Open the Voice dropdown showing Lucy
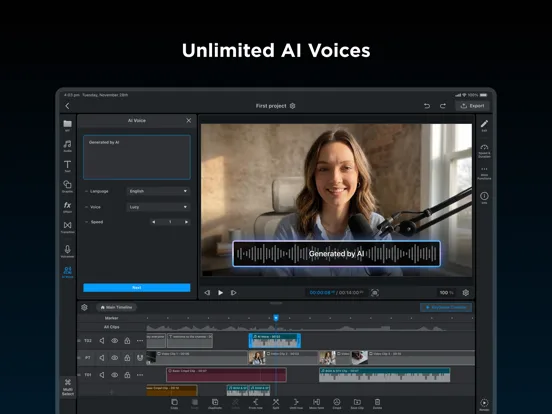 (x=158, y=207)
